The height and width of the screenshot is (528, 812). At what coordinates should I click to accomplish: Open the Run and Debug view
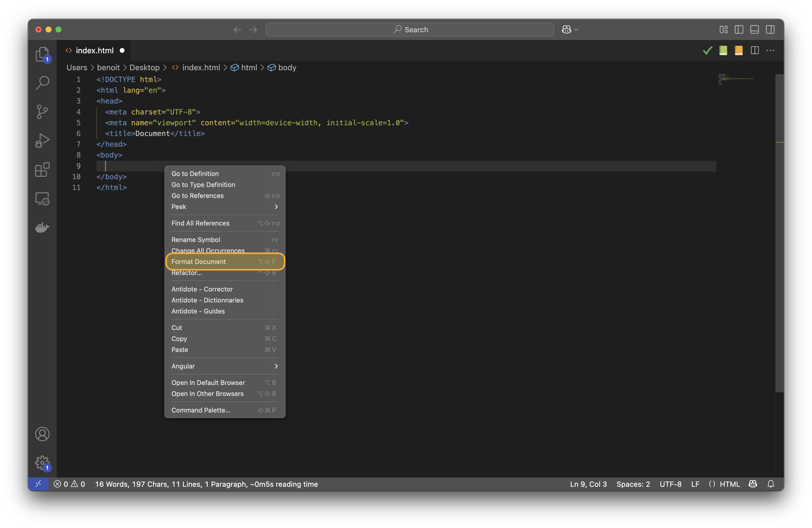(x=42, y=140)
